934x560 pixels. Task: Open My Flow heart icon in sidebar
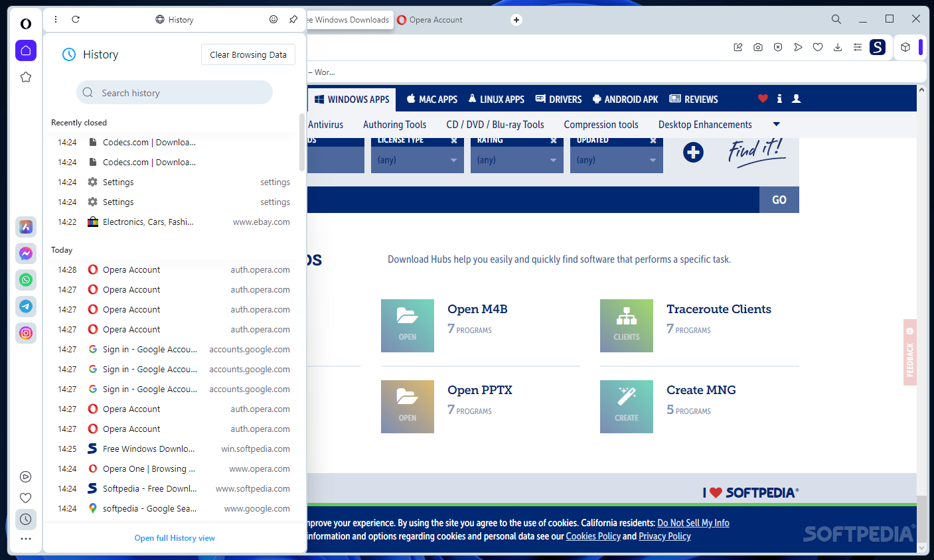pyautogui.click(x=26, y=498)
